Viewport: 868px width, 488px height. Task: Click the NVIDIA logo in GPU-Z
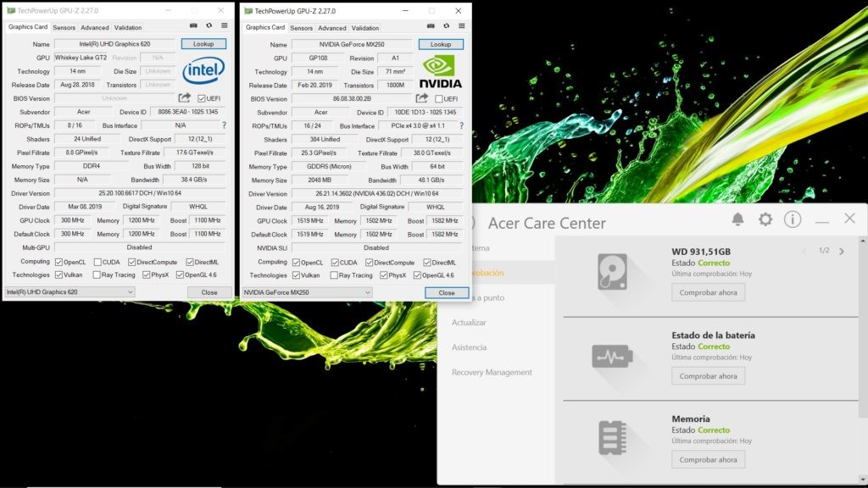(440, 72)
